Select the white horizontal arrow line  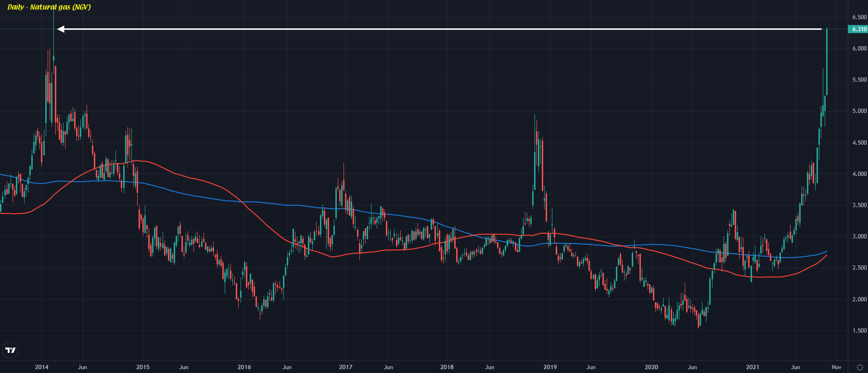click(433, 29)
